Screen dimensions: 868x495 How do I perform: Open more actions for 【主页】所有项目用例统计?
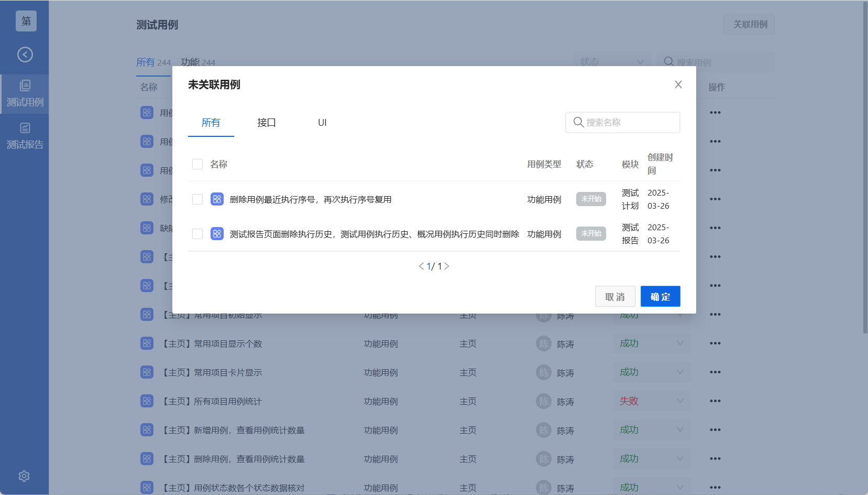[715, 401]
